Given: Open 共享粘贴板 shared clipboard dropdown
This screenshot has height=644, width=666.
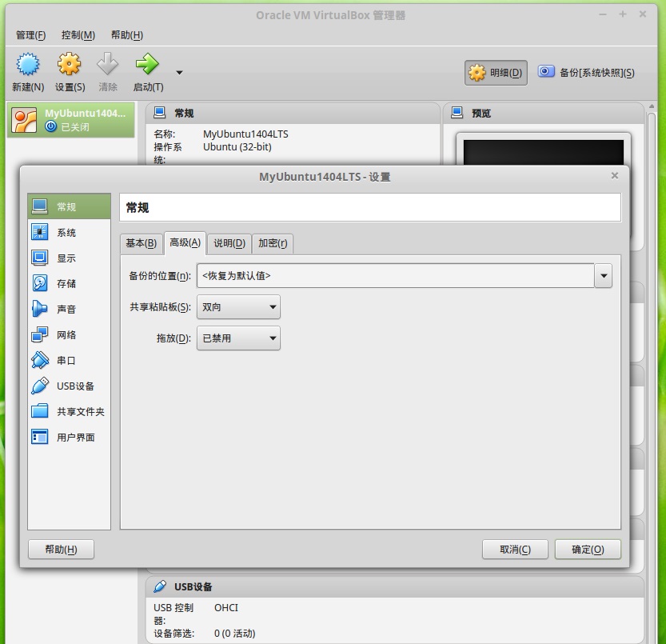Looking at the screenshot, I should tap(238, 307).
